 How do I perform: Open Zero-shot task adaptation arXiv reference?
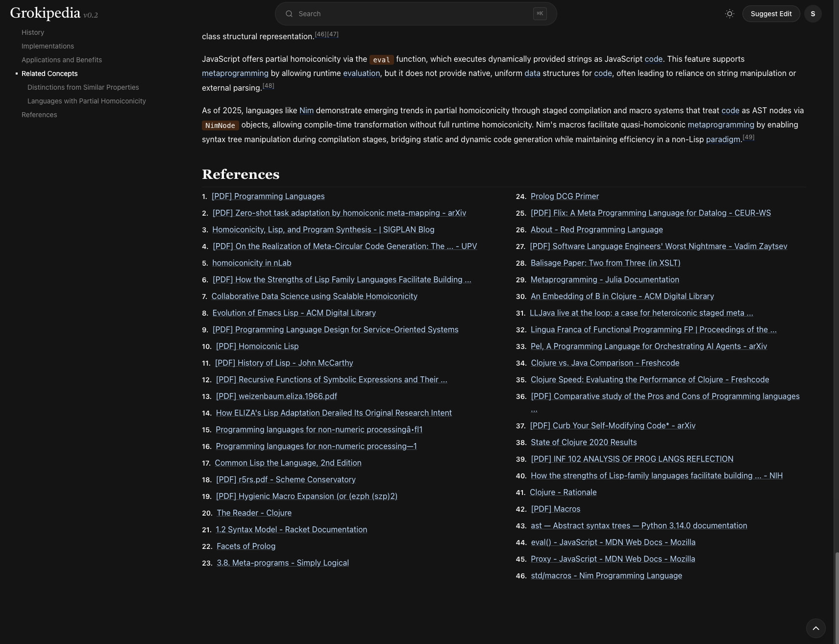(x=339, y=213)
